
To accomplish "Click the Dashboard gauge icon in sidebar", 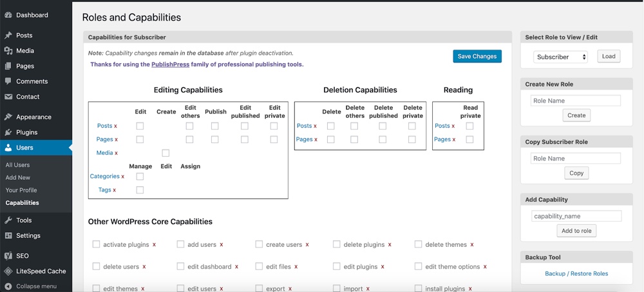I will [8, 15].
